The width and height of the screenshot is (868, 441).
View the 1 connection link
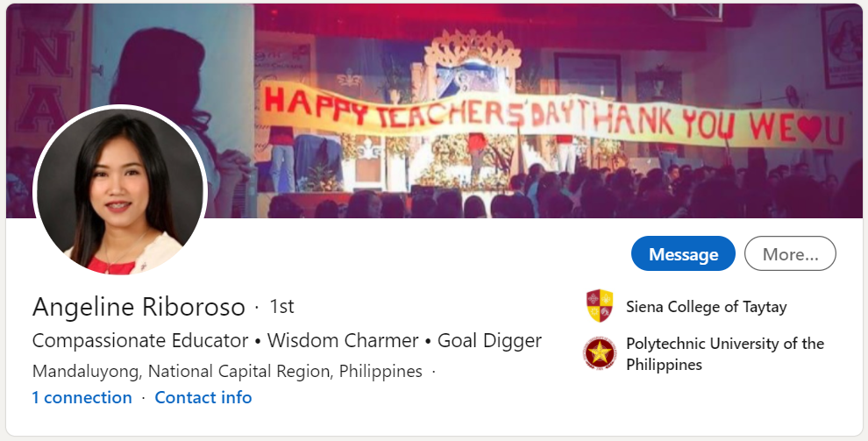pos(82,397)
